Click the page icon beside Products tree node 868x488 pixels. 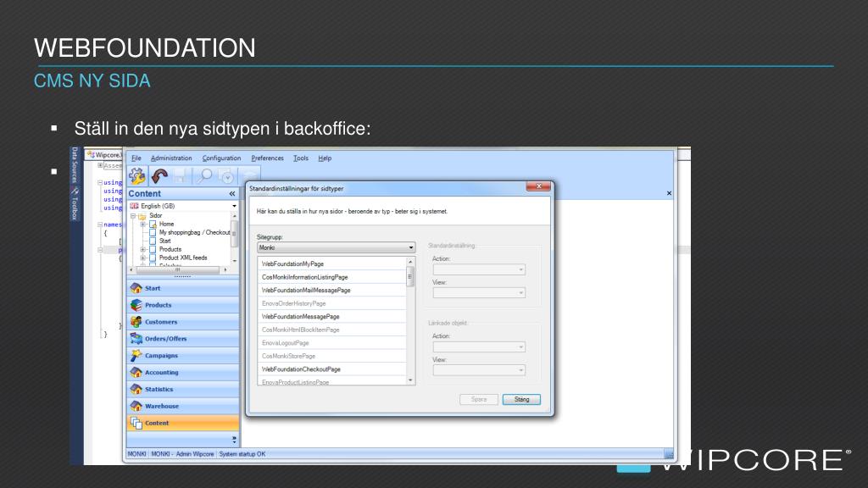point(153,249)
